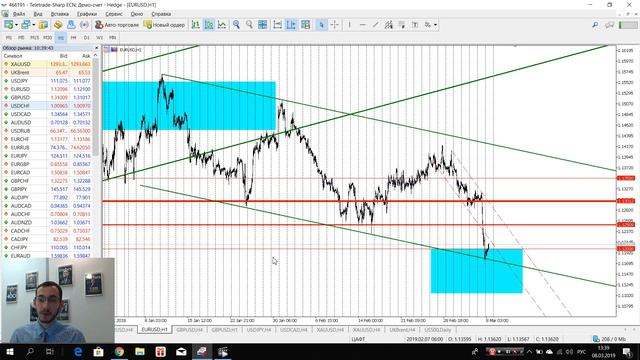640x360 pixels.
Task: Enable Auto-trading button
Action: pyautogui.click(x=117, y=25)
